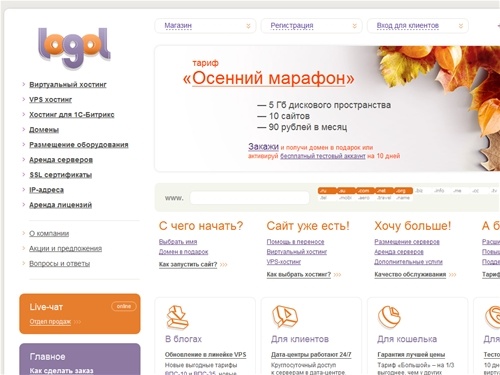Click the pie chart icon above 'Для кошелька'
Image resolution: width=500 pixels, height=375 pixels.
point(389,317)
